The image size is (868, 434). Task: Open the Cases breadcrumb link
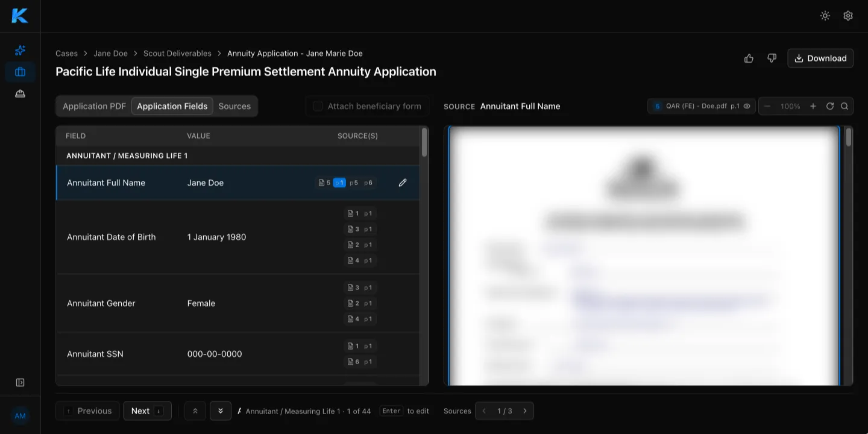(x=66, y=53)
